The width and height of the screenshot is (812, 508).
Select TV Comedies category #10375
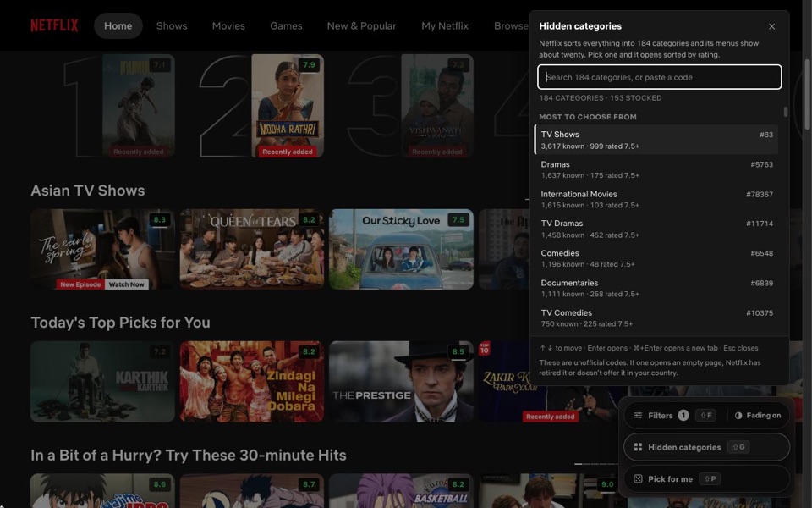tap(656, 317)
